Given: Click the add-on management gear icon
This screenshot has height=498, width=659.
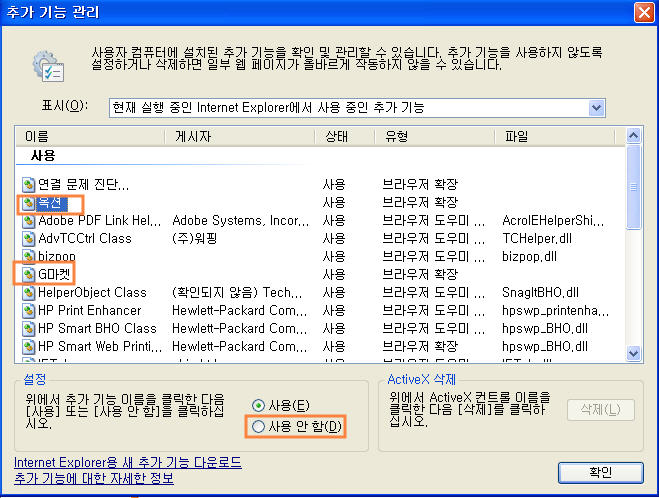Looking at the screenshot, I should coord(48,66).
